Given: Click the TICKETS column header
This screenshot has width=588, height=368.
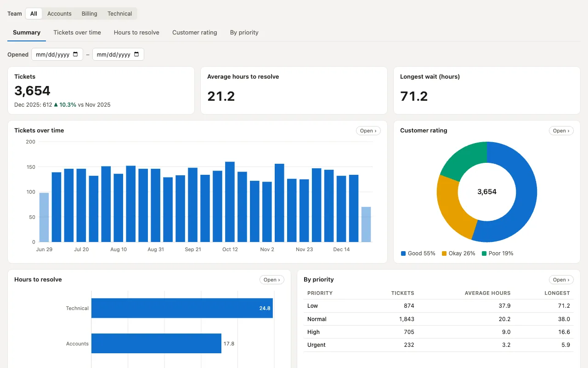Looking at the screenshot, I should pyautogui.click(x=402, y=293).
